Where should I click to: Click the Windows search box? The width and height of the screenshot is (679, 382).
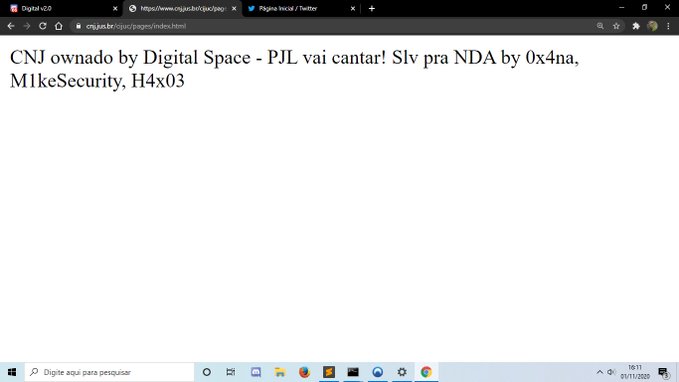110,372
